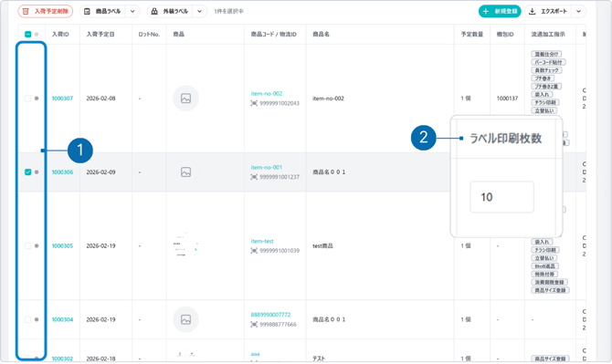
Task: Open product code item-test link
Action: 262,241
